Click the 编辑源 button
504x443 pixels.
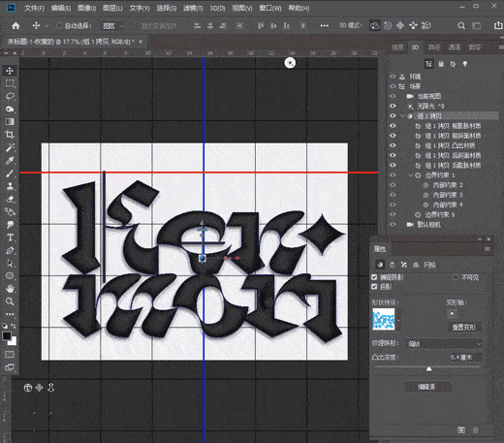pyautogui.click(x=426, y=387)
